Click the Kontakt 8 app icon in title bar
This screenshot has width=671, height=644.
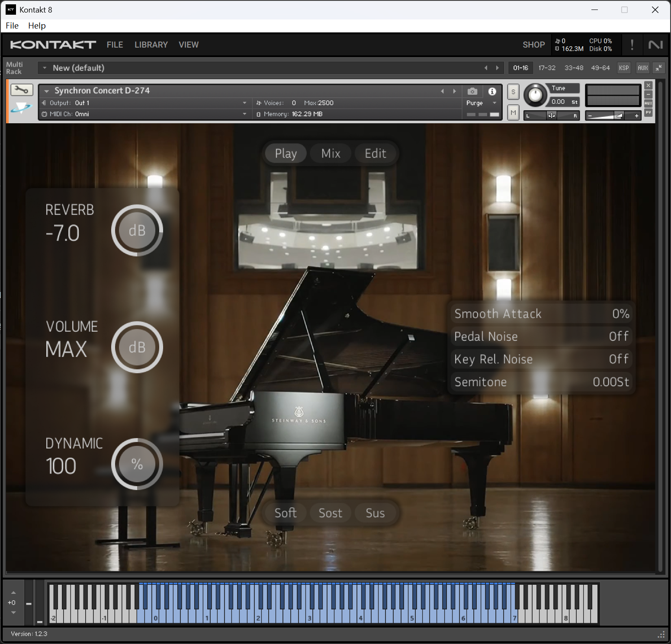coord(11,10)
